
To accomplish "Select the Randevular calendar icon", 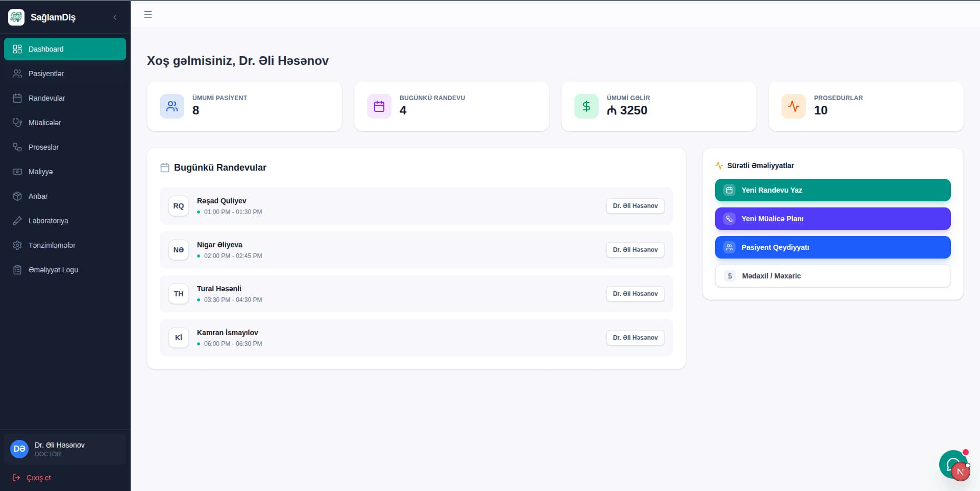I will (17, 98).
